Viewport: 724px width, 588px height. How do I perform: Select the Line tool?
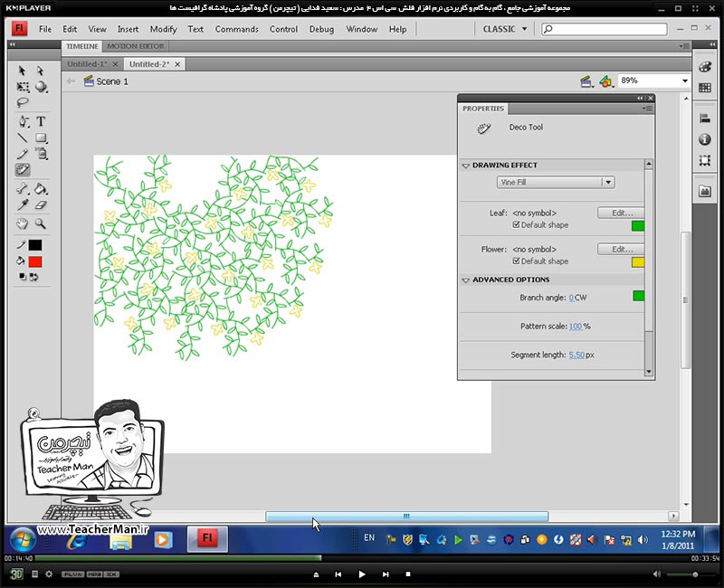pos(22,138)
